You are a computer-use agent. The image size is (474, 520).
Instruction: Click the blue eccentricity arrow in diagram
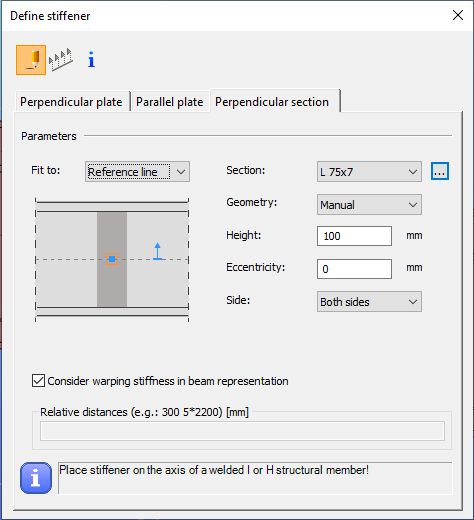pos(158,251)
